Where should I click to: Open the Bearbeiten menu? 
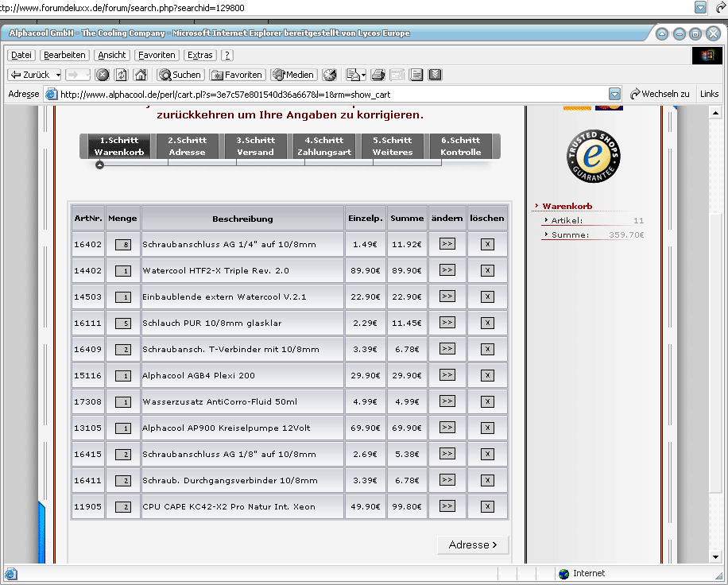(64, 56)
